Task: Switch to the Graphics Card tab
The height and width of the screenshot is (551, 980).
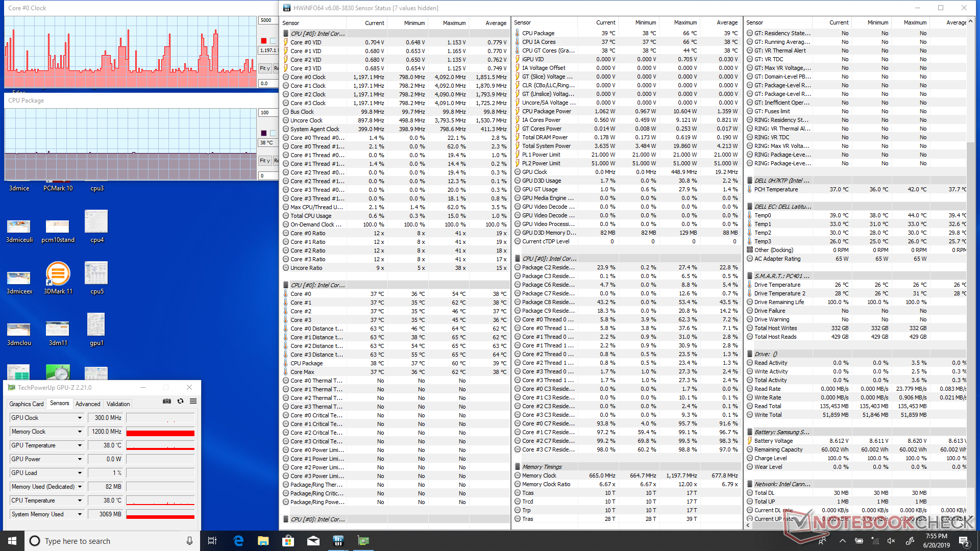Action: (27, 404)
